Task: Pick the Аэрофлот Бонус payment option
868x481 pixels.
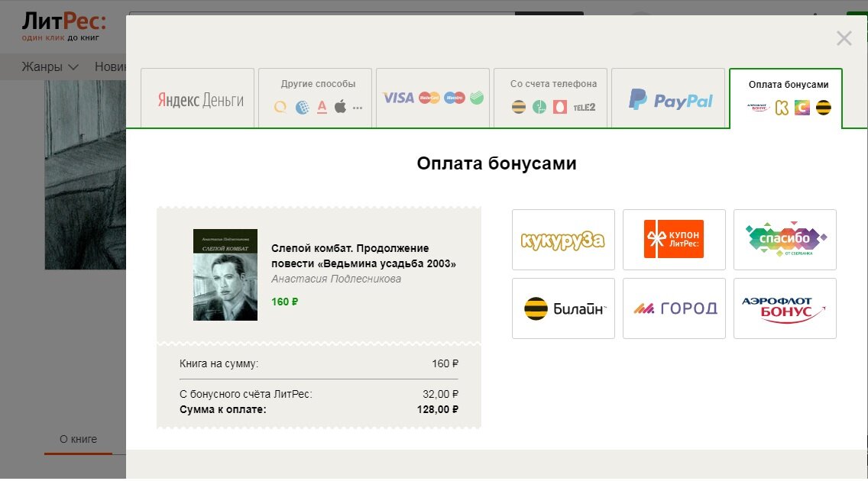Action: tap(785, 308)
